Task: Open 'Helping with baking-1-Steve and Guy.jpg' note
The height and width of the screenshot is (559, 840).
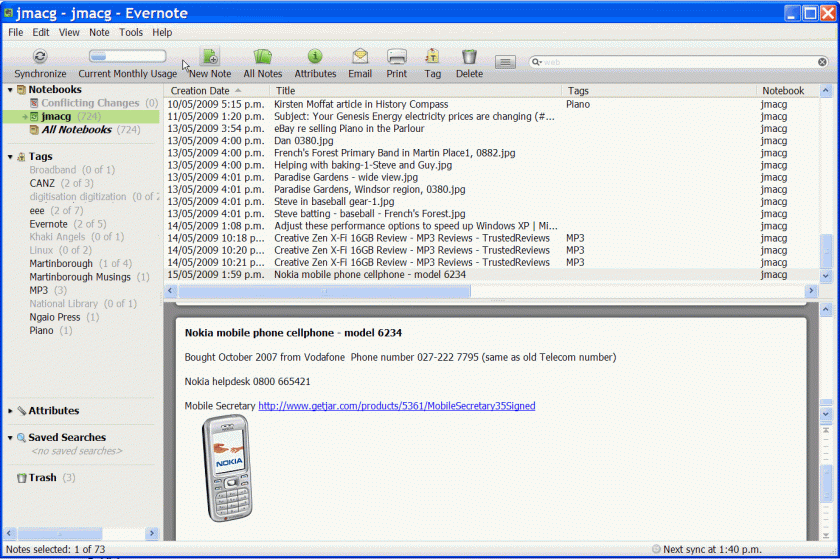Action: [x=363, y=165]
